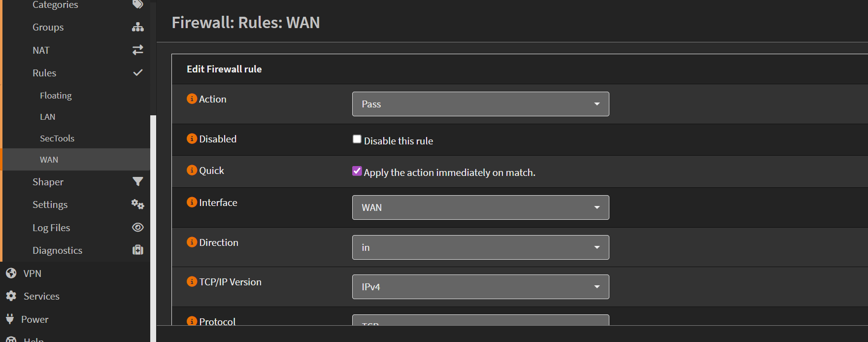Image resolution: width=868 pixels, height=342 pixels.
Task: Open the Services section in sidebar
Action: (x=41, y=296)
